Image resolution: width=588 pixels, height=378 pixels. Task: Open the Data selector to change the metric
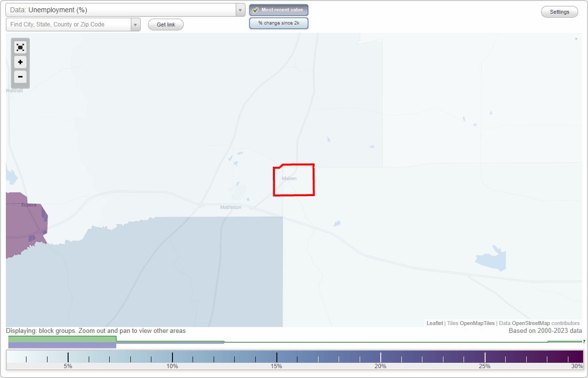click(x=240, y=9)
